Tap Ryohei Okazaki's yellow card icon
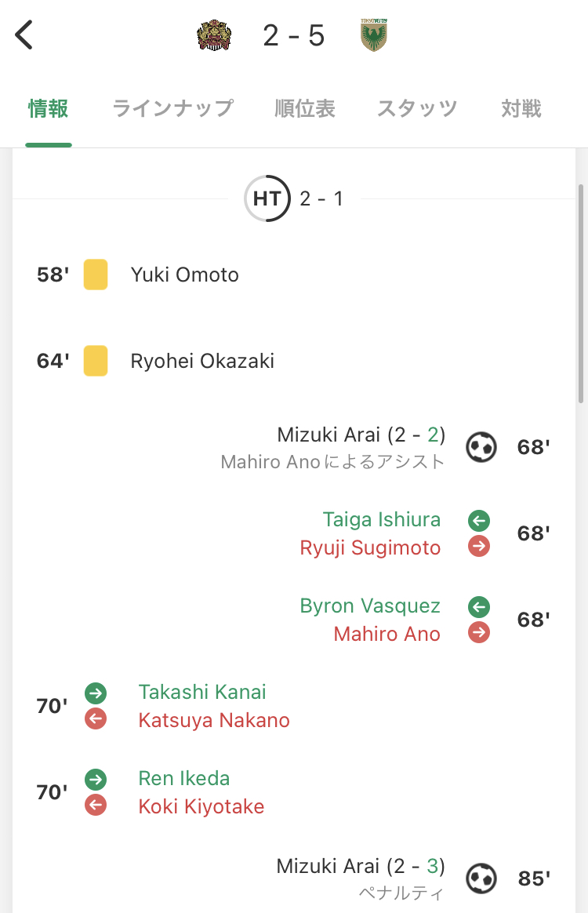Viewport: 588px width, 913px height. [96, 361]
